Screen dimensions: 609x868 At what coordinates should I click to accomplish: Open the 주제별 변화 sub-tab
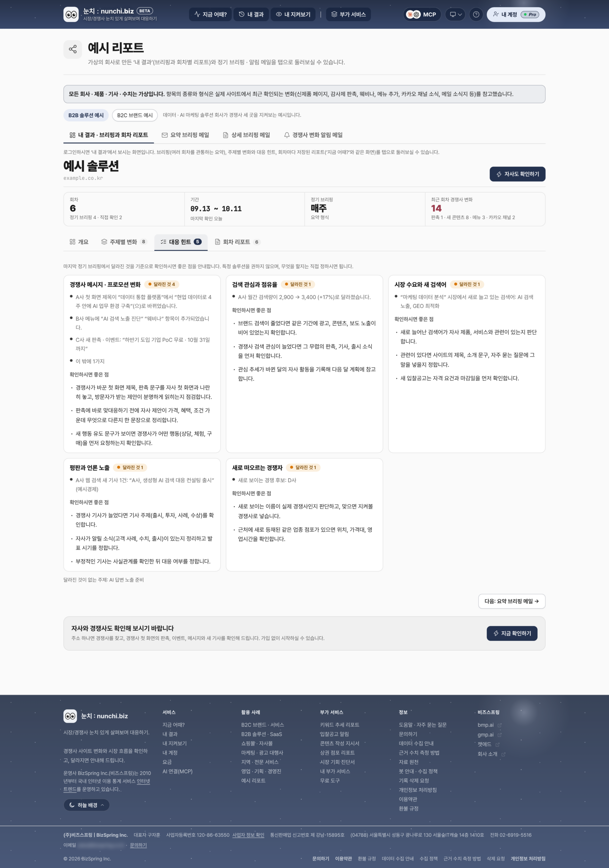point(124,242)
